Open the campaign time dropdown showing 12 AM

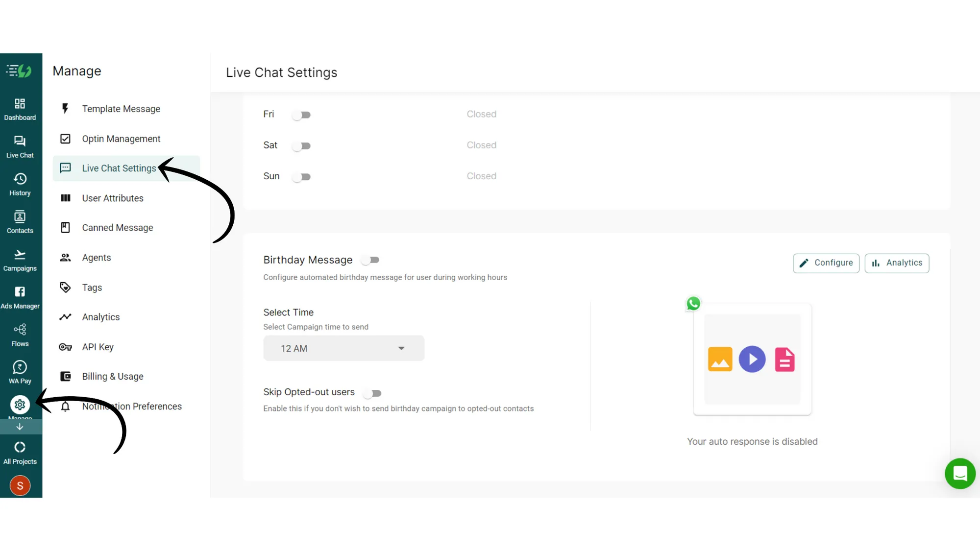pyautogui.click(x=343, y=348)
